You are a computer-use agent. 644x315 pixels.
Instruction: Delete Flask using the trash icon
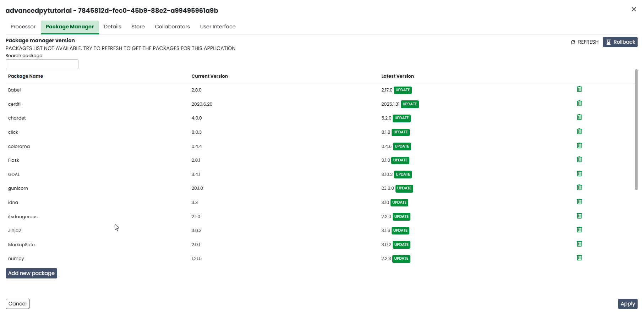(x=579, y=159)
